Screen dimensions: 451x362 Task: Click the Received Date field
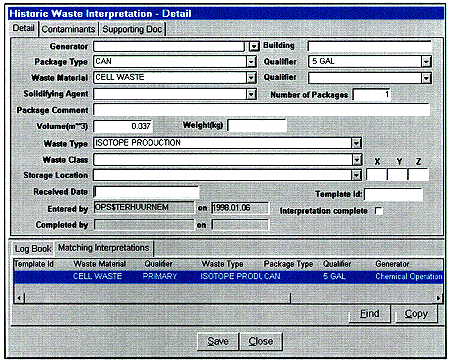(146, 192)
